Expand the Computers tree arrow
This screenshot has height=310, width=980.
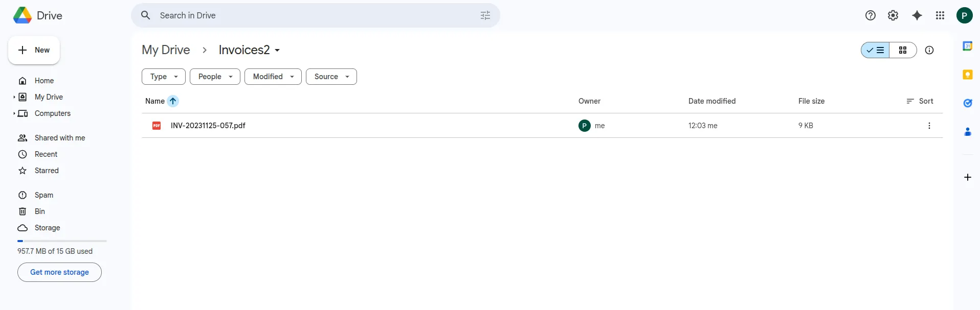(14, 113)
